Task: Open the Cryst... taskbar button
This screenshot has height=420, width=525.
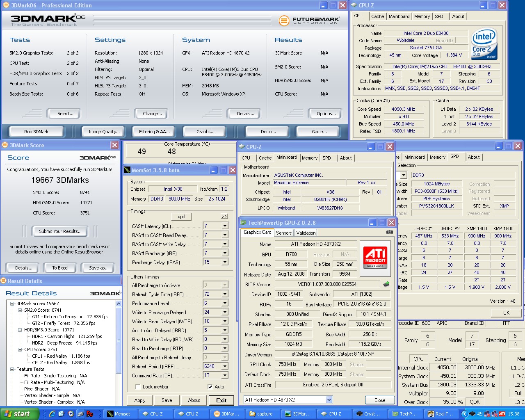Action: tap(369, 414)
